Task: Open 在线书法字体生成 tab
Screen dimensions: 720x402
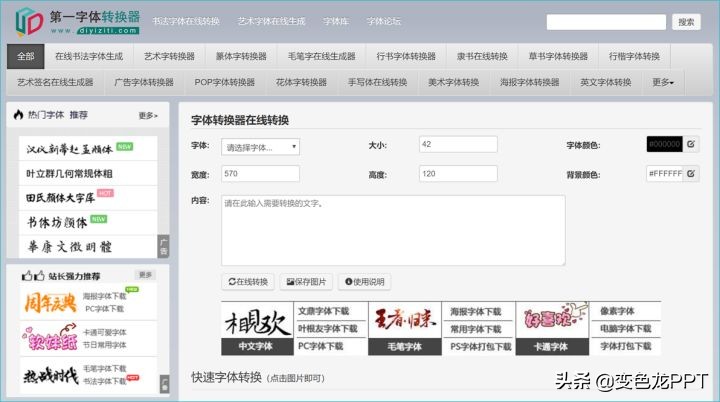Action: 89,57
